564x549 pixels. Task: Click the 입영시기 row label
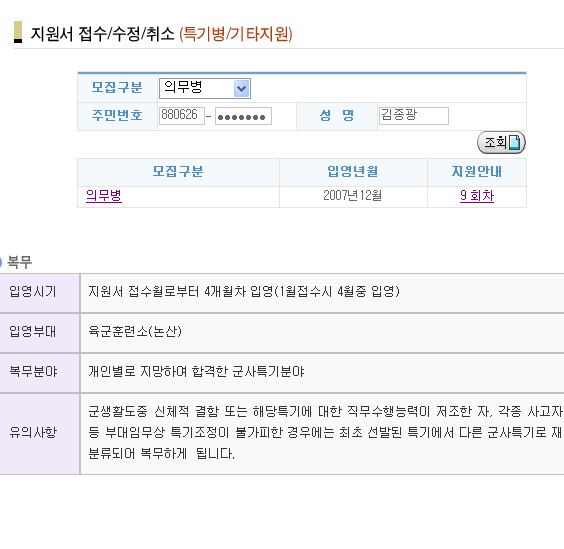pos(33,292)
